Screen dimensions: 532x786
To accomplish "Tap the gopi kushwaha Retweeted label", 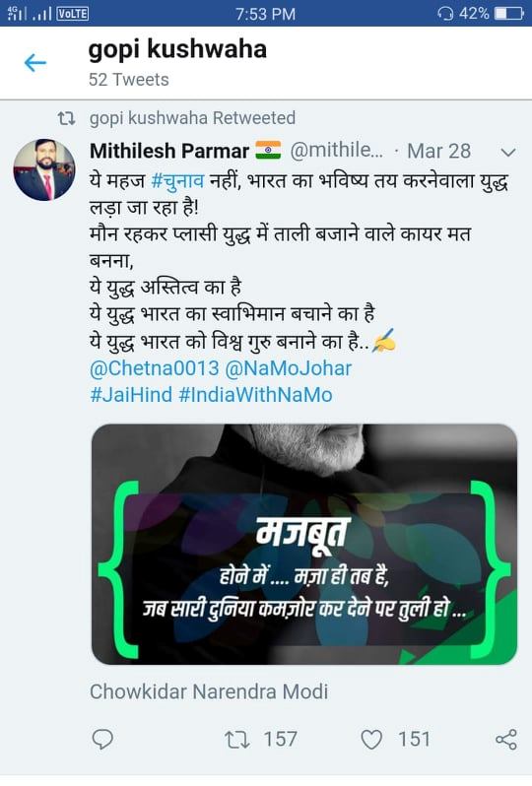I will coord(192,118).
